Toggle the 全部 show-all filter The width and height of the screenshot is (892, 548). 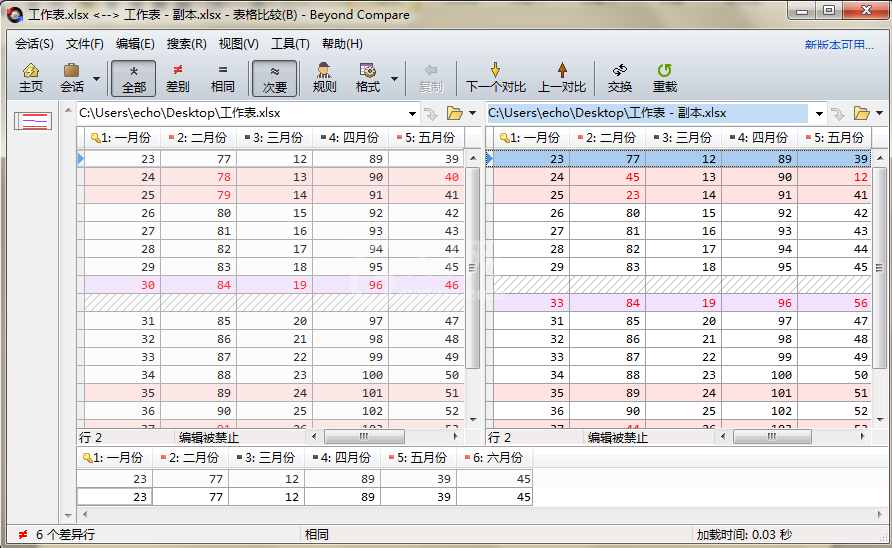coord(134,78)
